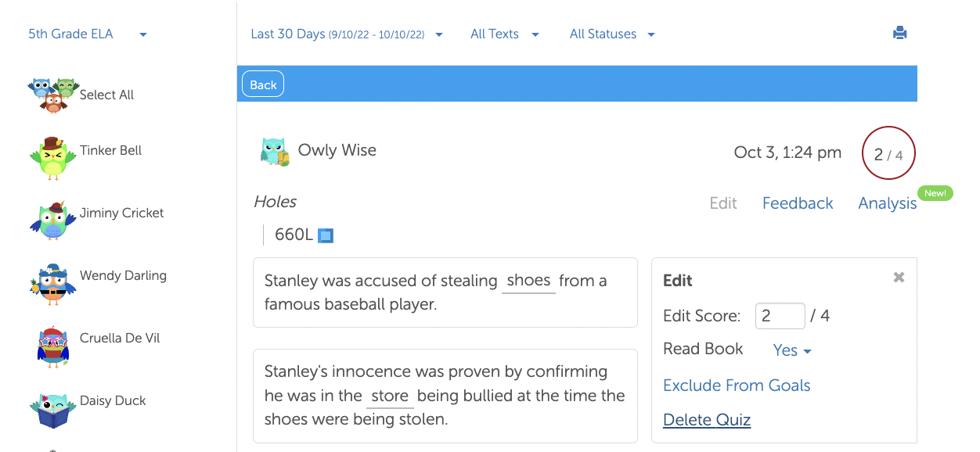Viewport: 980px width, 452px height.
Task: Change the Read Book Yes dropdown
Action: (792, 350)
